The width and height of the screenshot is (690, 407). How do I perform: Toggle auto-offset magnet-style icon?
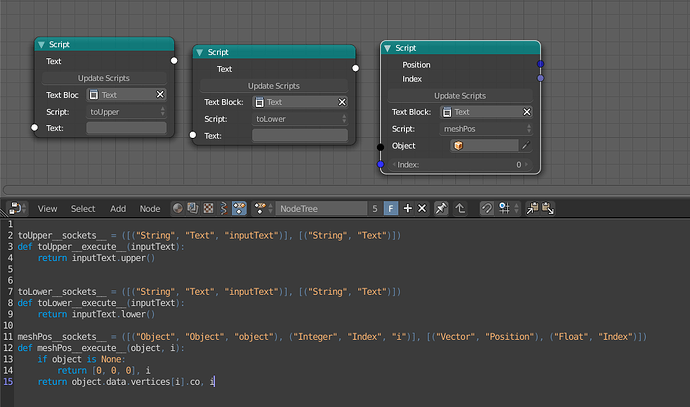point(486,208)
